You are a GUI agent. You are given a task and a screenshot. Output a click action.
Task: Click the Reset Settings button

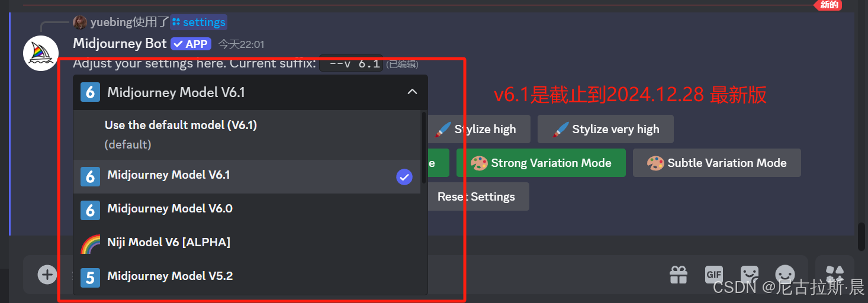[x=476, y=196]
